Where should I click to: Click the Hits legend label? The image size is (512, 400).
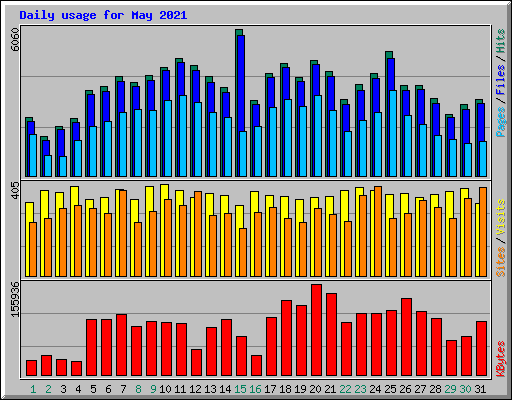[500, 41]
